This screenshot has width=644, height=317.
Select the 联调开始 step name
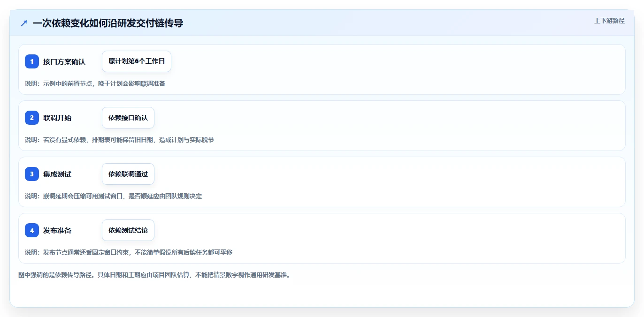click(57, 118)
